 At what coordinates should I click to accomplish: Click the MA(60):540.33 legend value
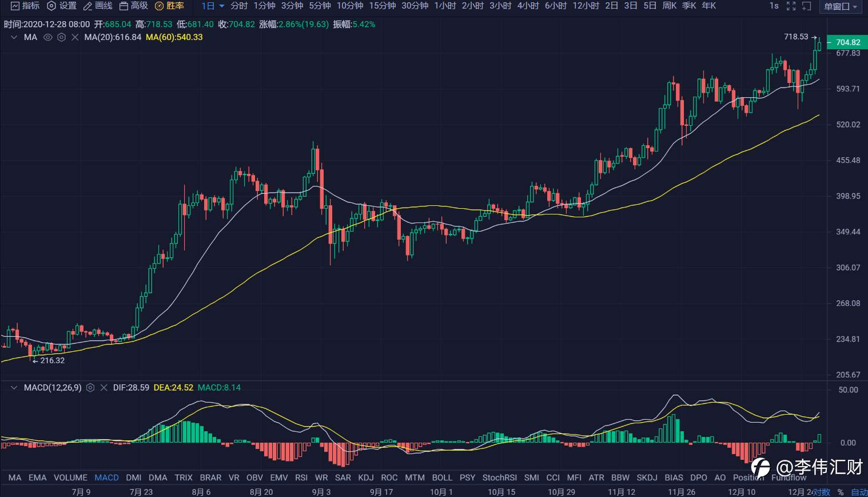(174, 37)
